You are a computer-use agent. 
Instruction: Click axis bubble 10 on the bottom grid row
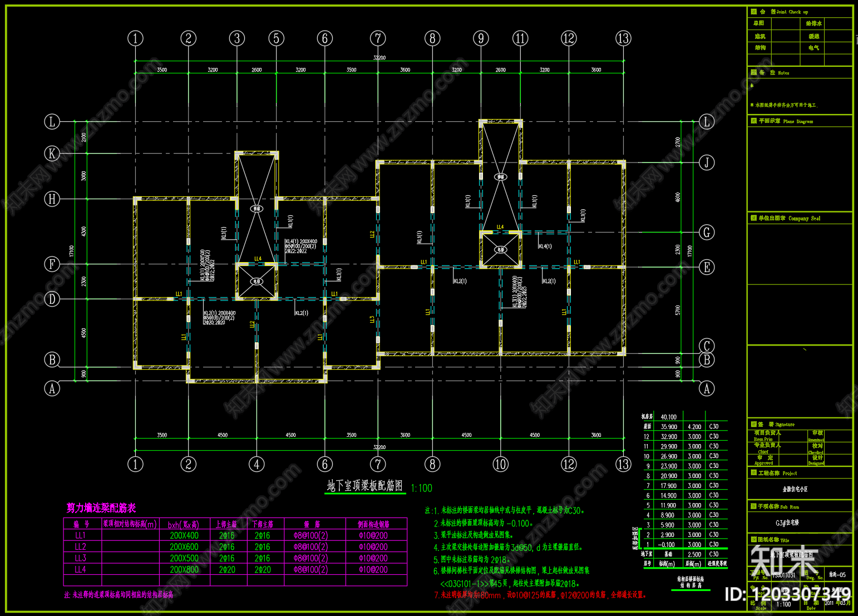click(501, 464)
